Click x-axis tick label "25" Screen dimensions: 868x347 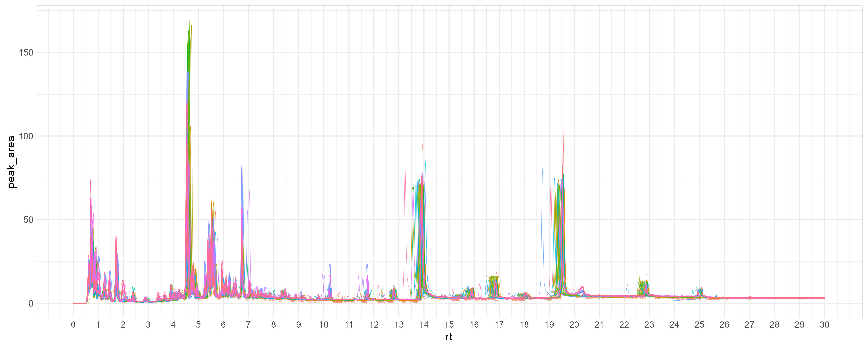point(699,325)
